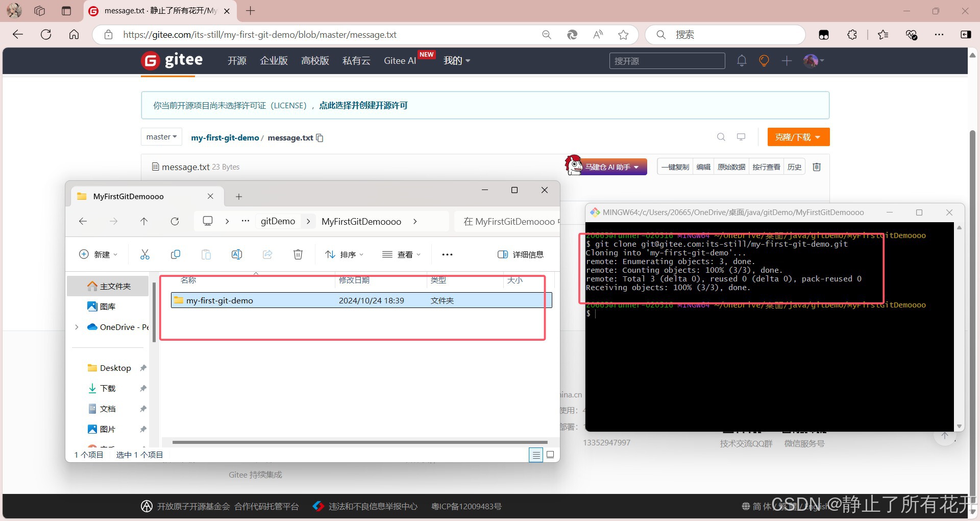
Task: Click the orange lightbulb icon in Gitee header
Action: pos(764,61)
